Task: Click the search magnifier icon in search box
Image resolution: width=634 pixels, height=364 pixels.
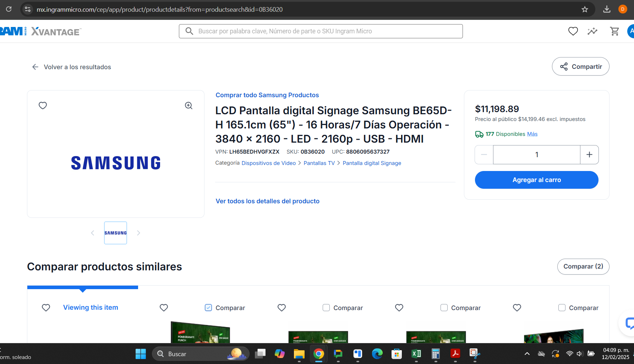Action: click(190, 31)
